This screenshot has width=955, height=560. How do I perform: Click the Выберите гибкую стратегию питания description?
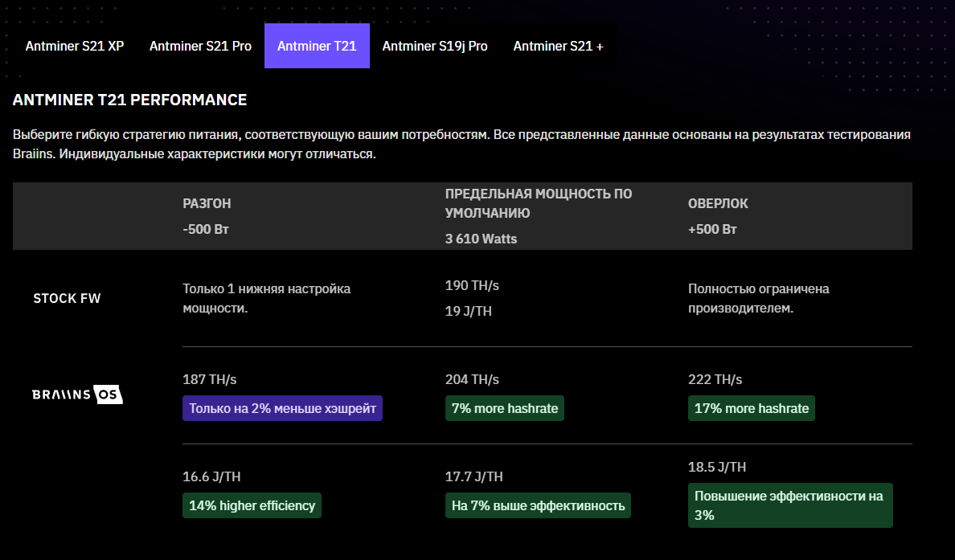tap(461, 145)
